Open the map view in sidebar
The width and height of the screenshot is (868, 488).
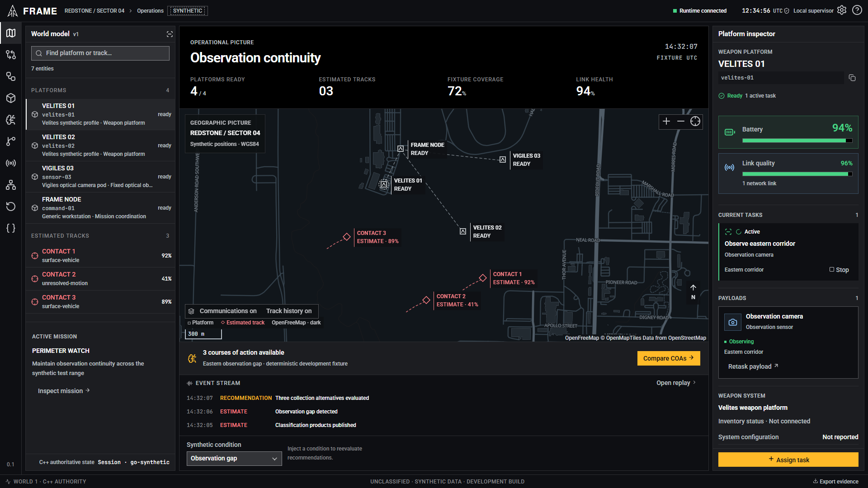(11, 33)
